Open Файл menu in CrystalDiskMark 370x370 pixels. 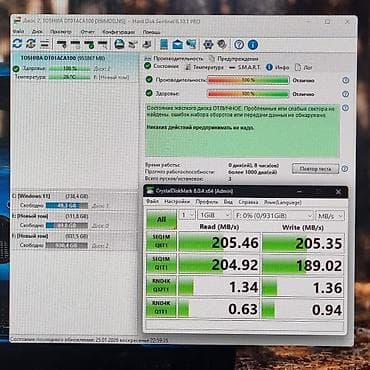[x=153, y=202]
